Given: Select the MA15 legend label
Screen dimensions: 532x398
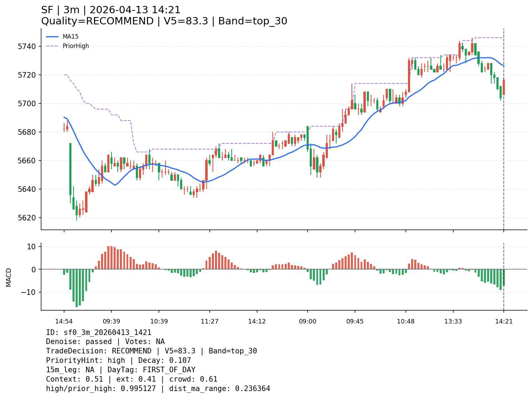Looking at the screenshot, I should pos(70,37).
